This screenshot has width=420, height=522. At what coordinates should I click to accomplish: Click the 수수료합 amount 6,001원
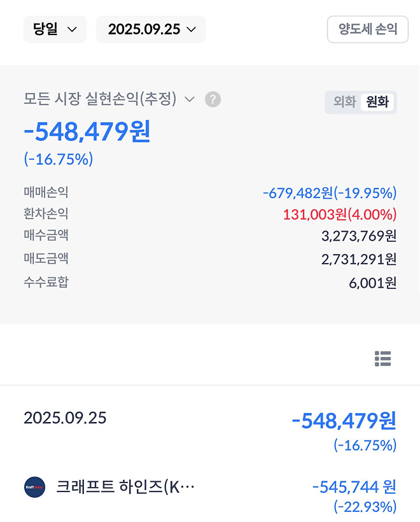(373, 282)
